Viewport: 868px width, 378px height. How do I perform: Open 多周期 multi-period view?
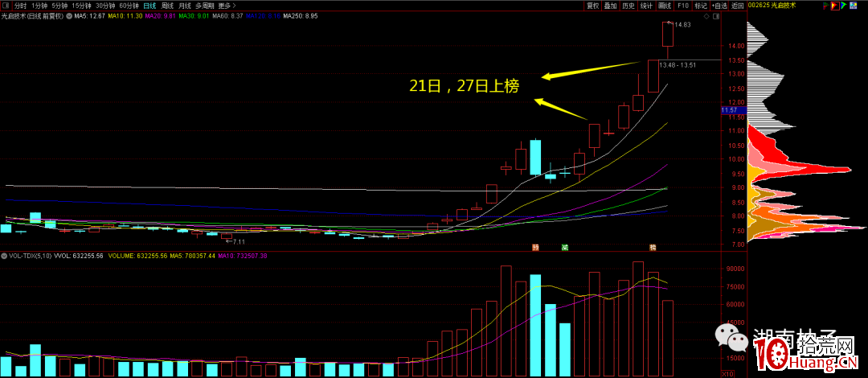[x=204, y=6]
